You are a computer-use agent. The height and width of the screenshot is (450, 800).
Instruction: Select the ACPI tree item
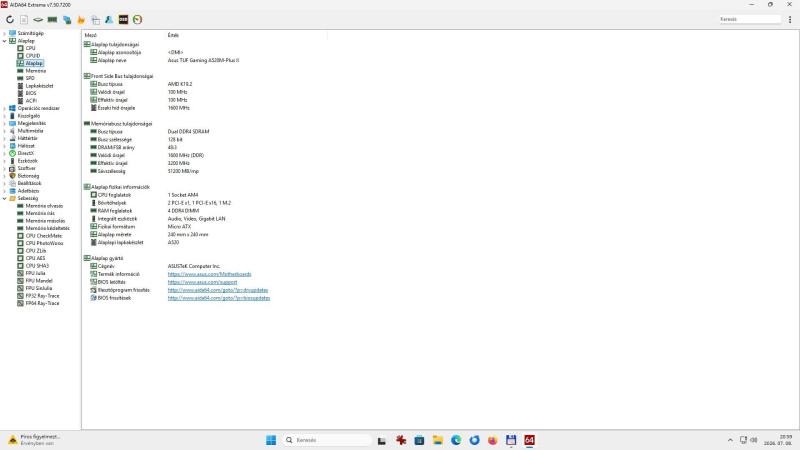tap(31, 101)
